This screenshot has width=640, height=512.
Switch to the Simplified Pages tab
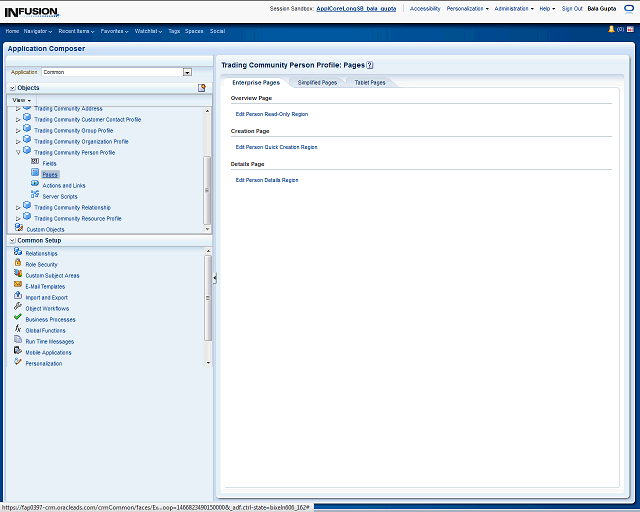pyautogui.click(x=316, y=82)
